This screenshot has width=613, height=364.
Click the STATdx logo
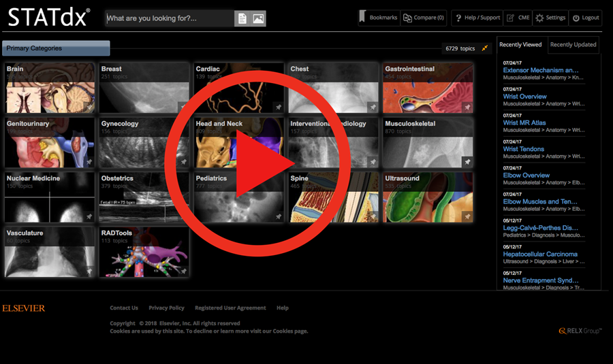click(49, 18)
